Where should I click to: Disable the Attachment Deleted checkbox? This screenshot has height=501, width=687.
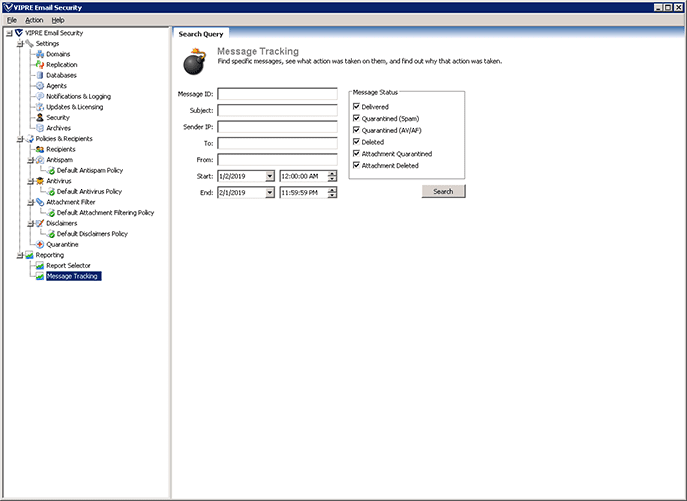click(x=357, y=165)
